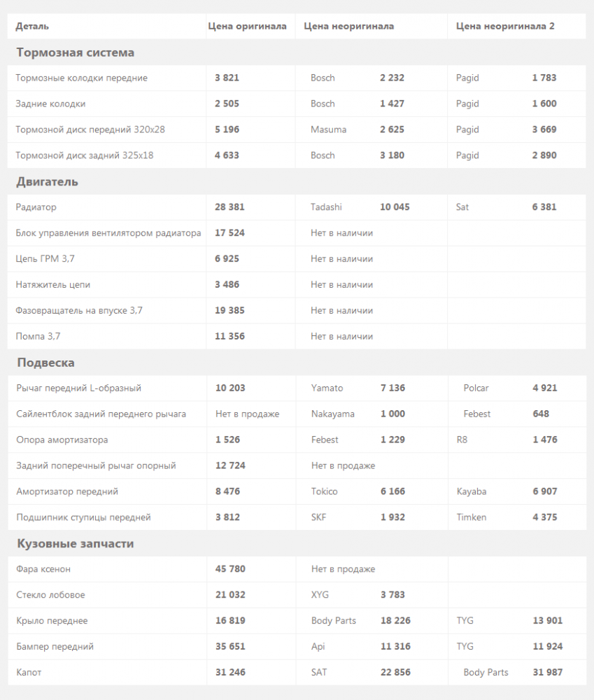Image resolution: width=594 pixels, height=700 pixels.
Task: Click the Капот original price 31 246
Action: tap(230, 672)
